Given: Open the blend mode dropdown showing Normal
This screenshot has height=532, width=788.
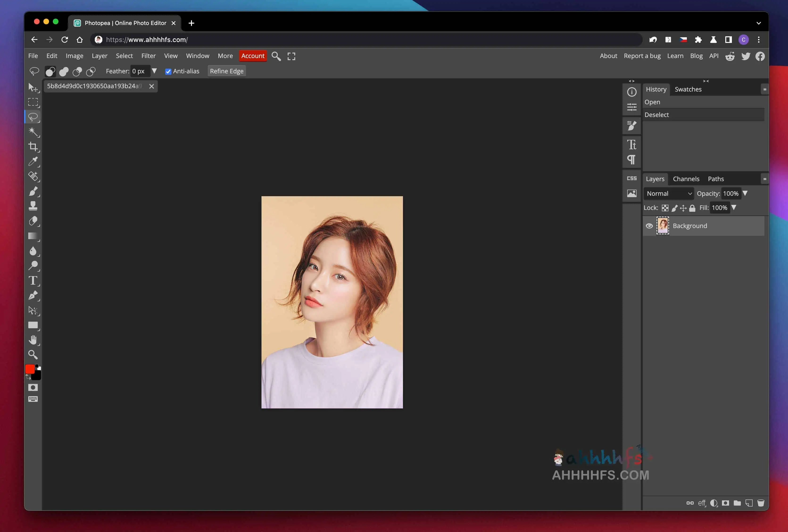Looking at the screenshot, I should coord(668,193).
